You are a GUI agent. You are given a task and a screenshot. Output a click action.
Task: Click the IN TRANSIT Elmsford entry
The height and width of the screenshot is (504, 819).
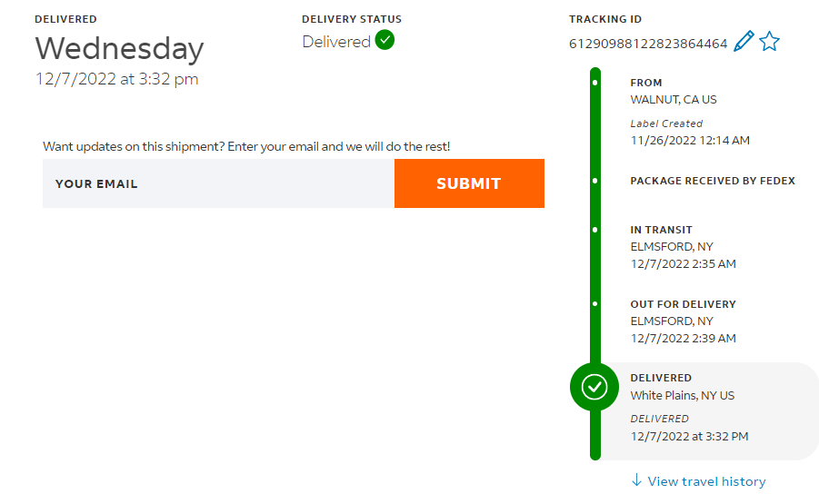(x=672, y=246)
